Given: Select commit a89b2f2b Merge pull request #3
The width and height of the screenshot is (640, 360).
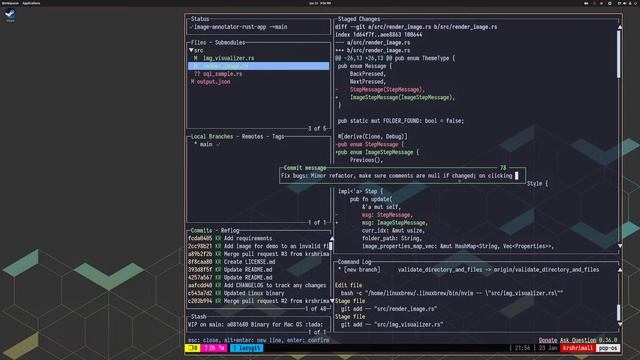Looking at the screenshot, I should point(258,254).
